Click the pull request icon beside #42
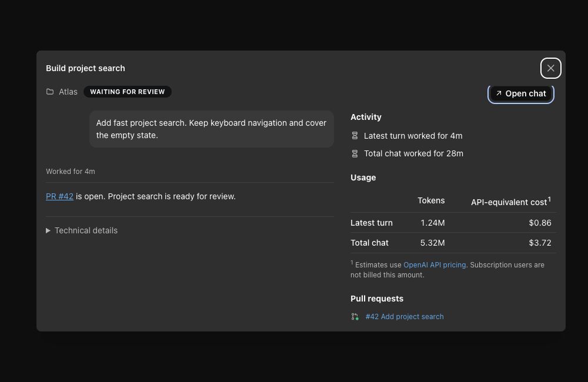Viewport: 588px width, 382px height. (x=355, y=317)
